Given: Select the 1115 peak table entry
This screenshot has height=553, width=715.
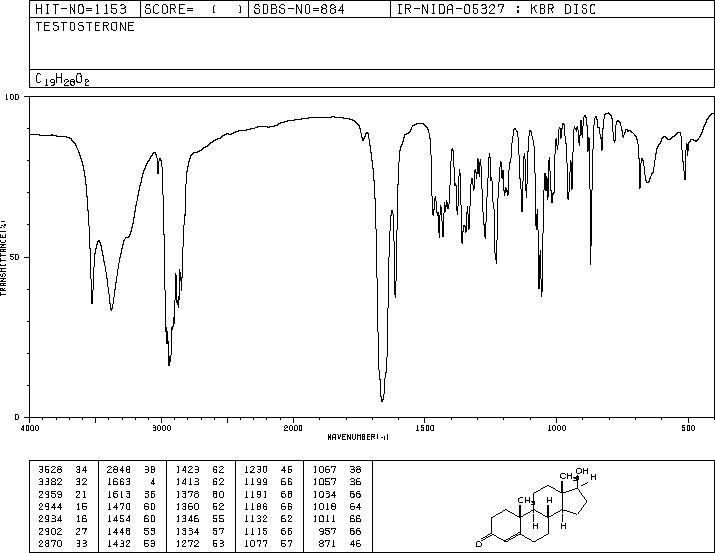Looking at the screenshot, I should 268,531.
